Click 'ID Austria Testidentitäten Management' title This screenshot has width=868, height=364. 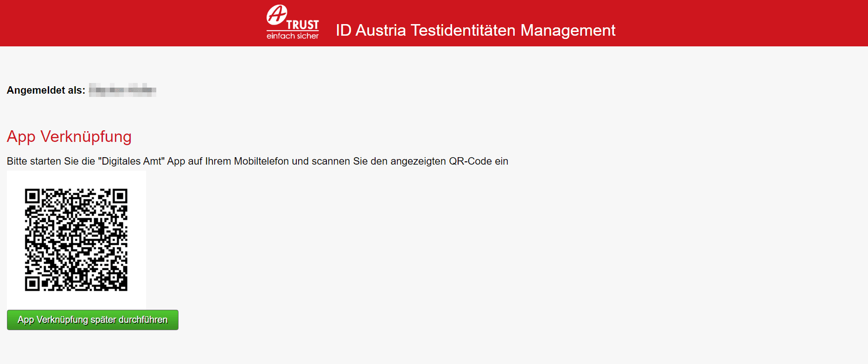point(475,30)
